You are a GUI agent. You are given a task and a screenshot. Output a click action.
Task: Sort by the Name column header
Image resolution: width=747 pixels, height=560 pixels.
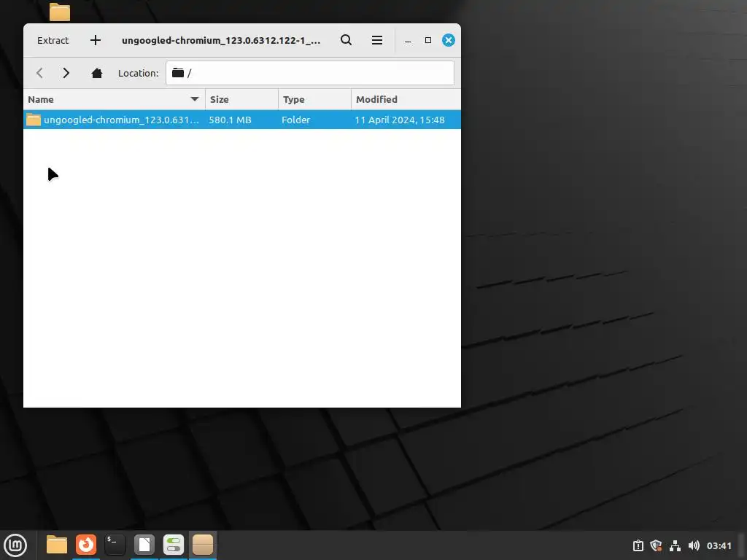coord(115,99)
